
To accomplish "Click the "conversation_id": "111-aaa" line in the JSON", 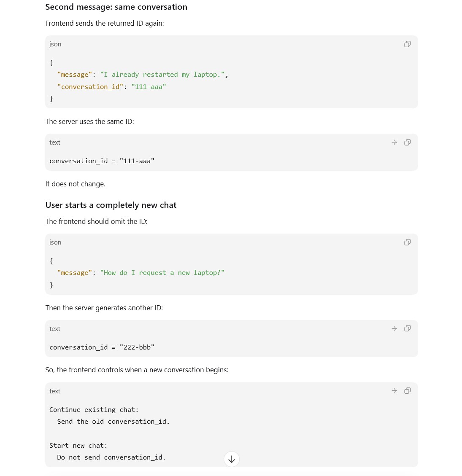I will coord(111,87).
